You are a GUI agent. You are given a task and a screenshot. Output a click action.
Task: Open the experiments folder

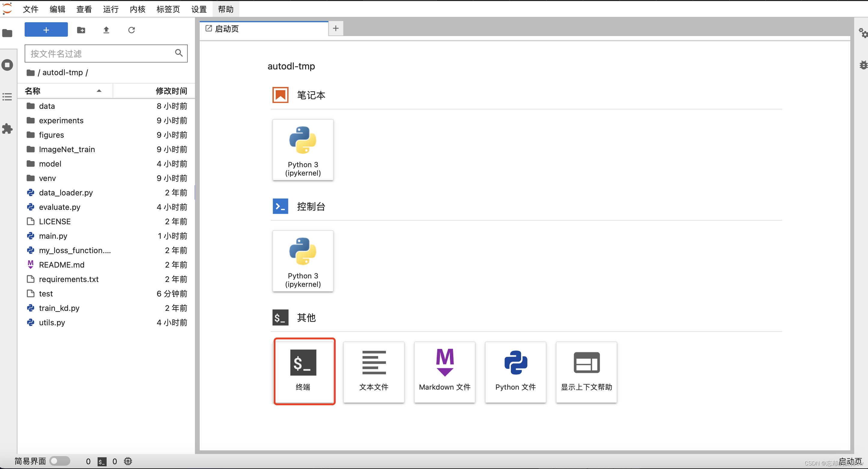tap(61, 120)
